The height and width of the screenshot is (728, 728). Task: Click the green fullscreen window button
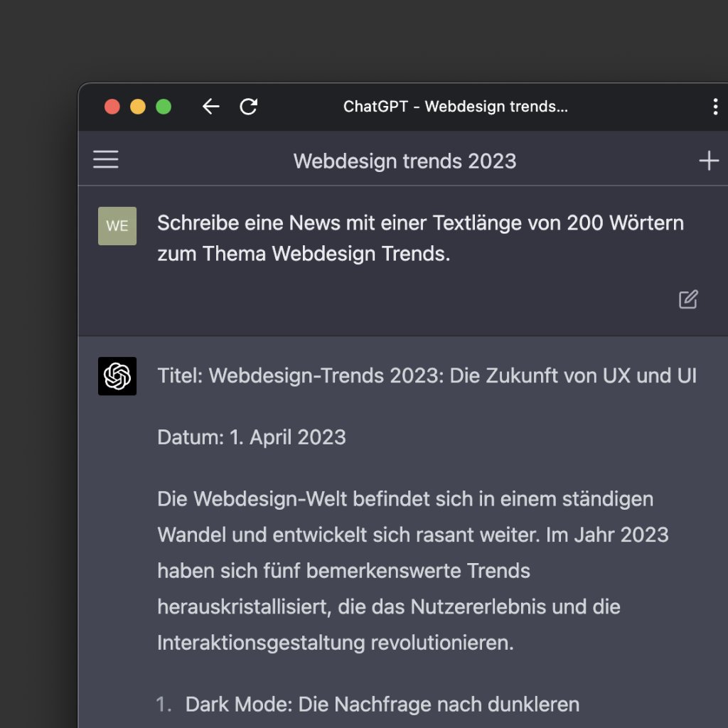(x=164, y=107)
